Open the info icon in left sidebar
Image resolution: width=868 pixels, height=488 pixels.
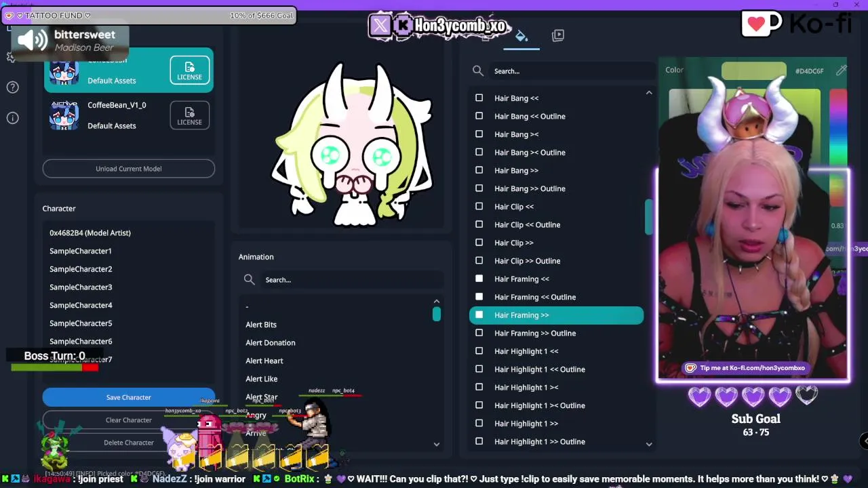click(x=12, y=118)
